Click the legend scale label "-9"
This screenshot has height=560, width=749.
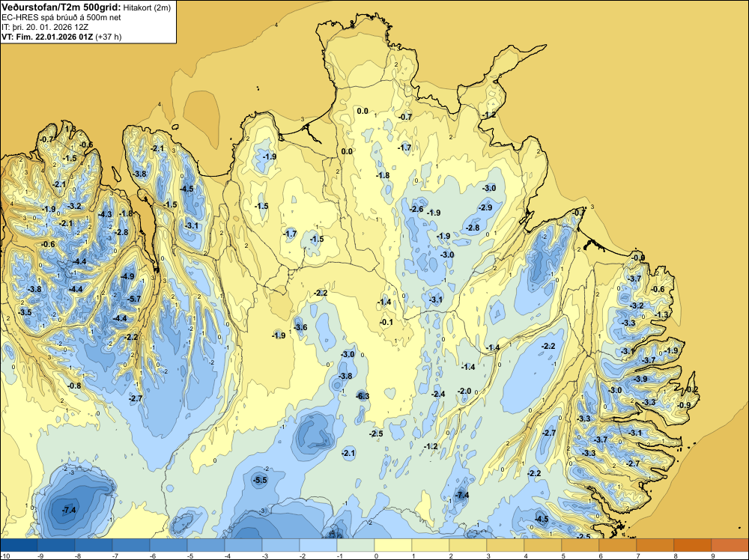40,556
